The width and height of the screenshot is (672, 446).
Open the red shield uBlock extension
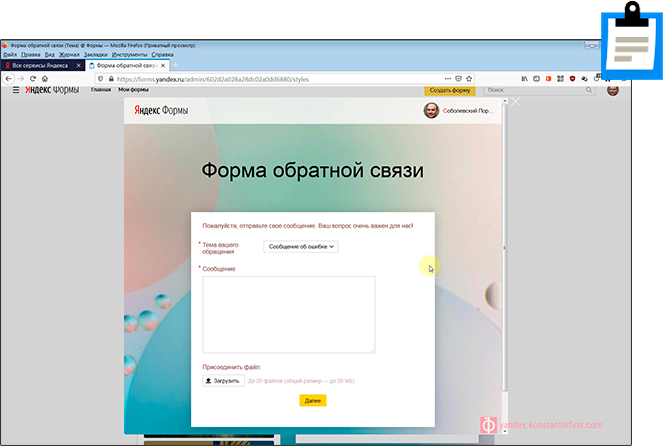[x=572, y=79]
